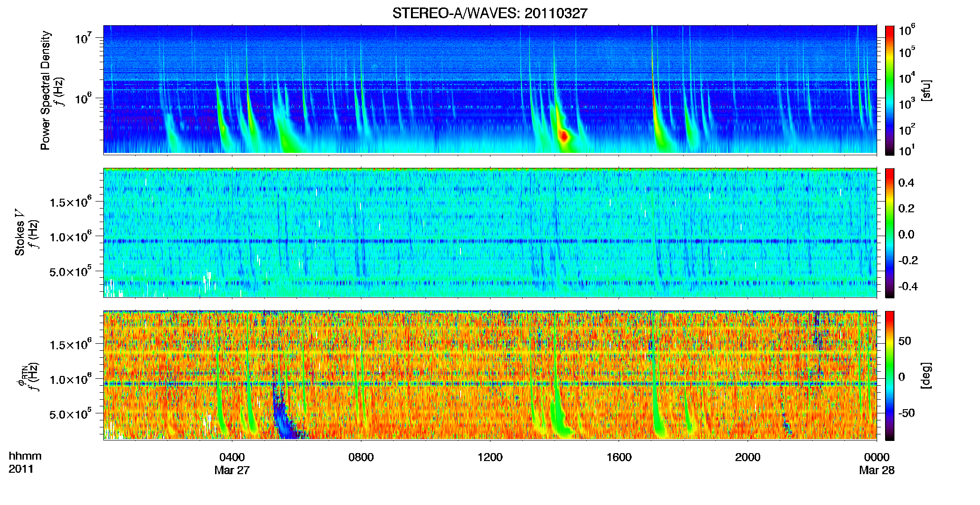Image resolution: width=980 pixels, height=505 pixels.
Task: Click the plot title STEREO-A/WAVES: 20110327
Action: click(x=490, y=13)
